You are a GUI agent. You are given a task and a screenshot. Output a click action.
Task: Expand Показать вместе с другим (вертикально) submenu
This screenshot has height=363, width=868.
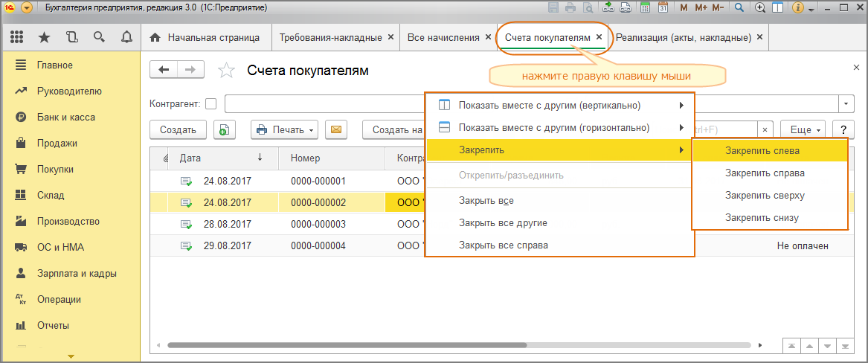tap(681, 105)
